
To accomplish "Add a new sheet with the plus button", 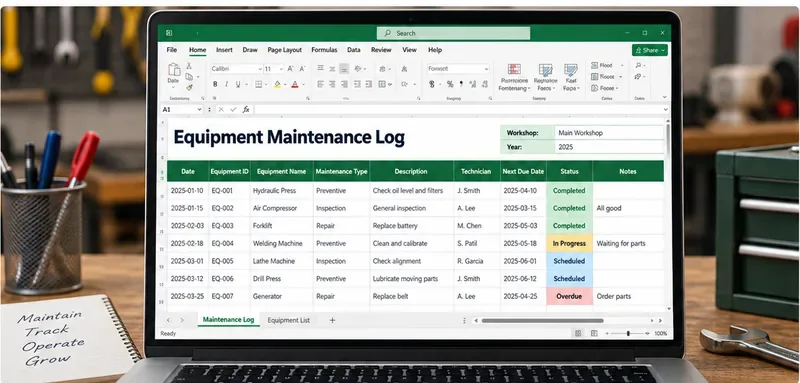I will point(332,320).
